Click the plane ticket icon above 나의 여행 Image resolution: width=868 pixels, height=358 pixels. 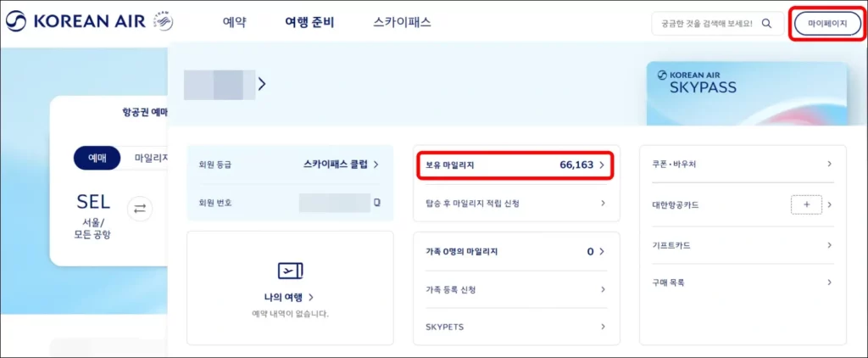(290, 271)
